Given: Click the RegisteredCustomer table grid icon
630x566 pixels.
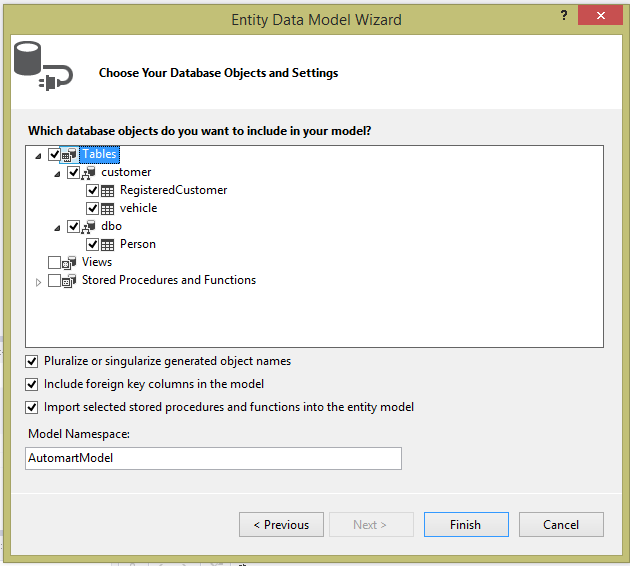Looking at the screenshot, I should click(107, 191).
